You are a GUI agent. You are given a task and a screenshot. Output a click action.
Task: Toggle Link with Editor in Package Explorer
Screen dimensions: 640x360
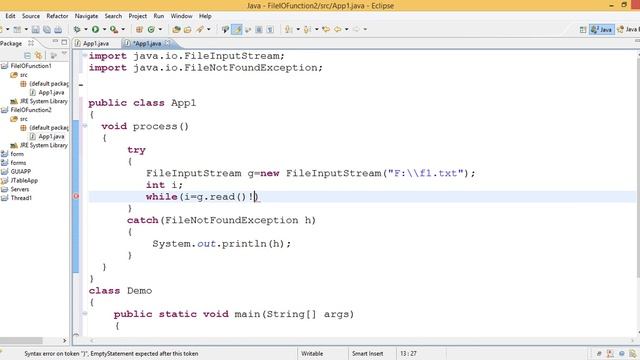click(x=38, y=55)
